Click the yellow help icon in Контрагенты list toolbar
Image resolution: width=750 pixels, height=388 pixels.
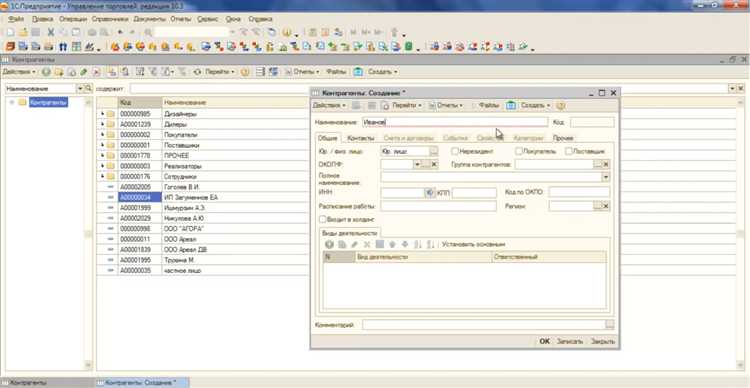click(245, 72)
